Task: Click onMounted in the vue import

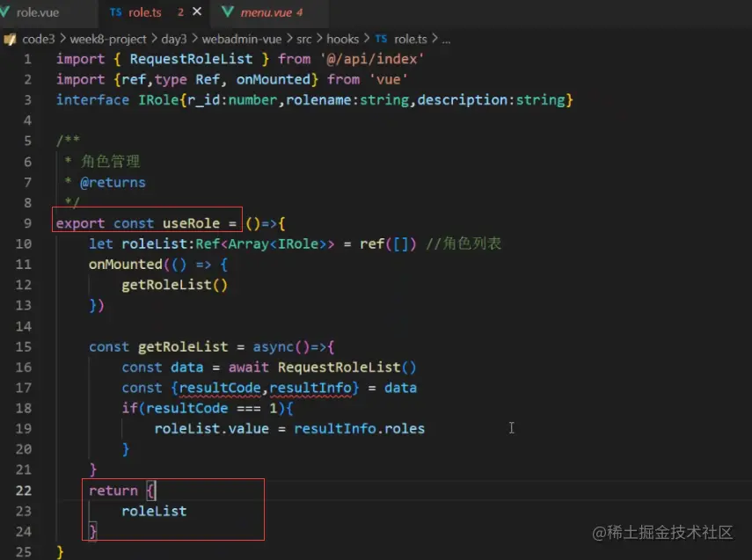Action: 274,80
